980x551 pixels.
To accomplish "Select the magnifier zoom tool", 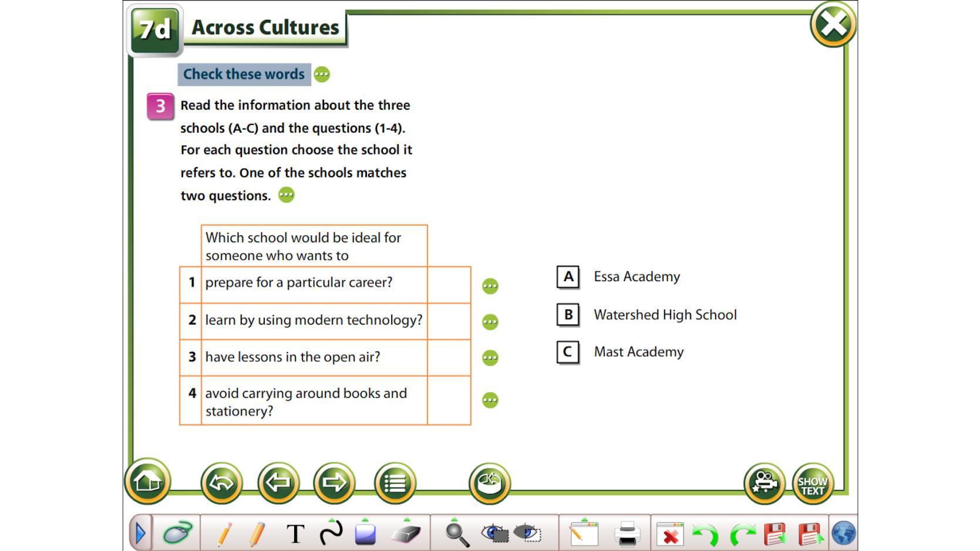I will [456, 533].
